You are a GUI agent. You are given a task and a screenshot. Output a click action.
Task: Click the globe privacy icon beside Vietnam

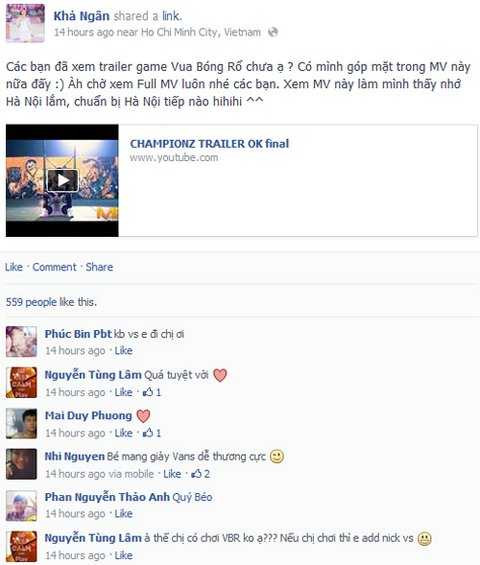point(273,32)
